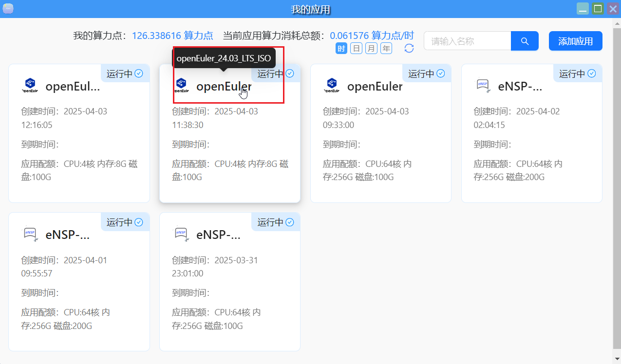This screenshot has width=621, height=364.
Task: Open openEuler app created at 09:33:00
Action: (375, 87)
